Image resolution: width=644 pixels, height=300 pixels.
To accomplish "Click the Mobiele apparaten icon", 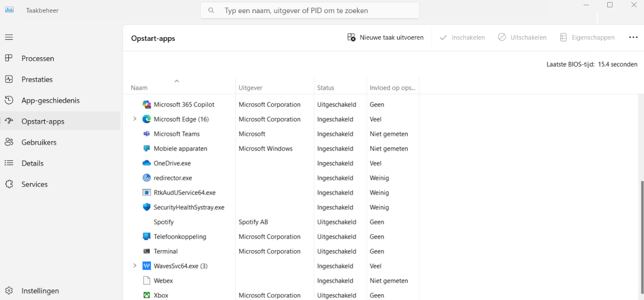I will point(147,148).
